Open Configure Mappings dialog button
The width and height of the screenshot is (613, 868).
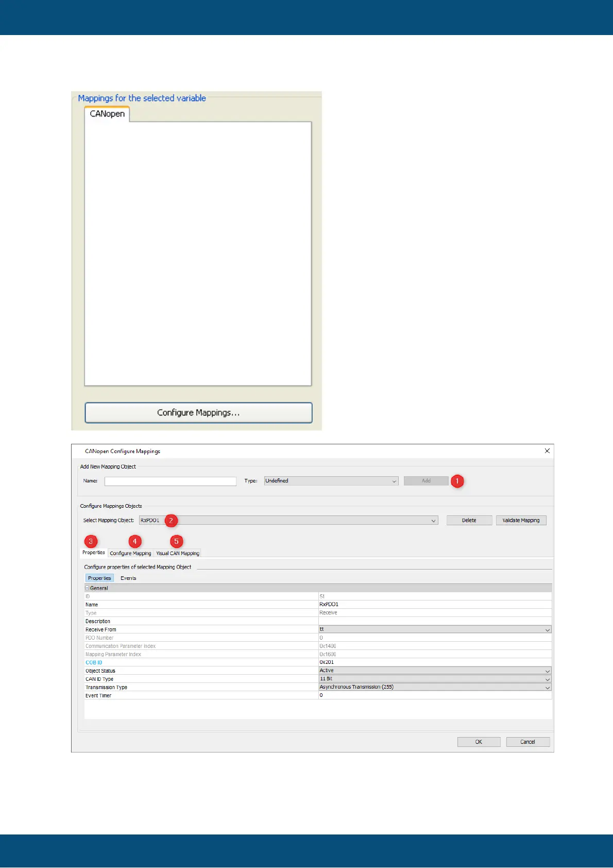tap(198, 413)
